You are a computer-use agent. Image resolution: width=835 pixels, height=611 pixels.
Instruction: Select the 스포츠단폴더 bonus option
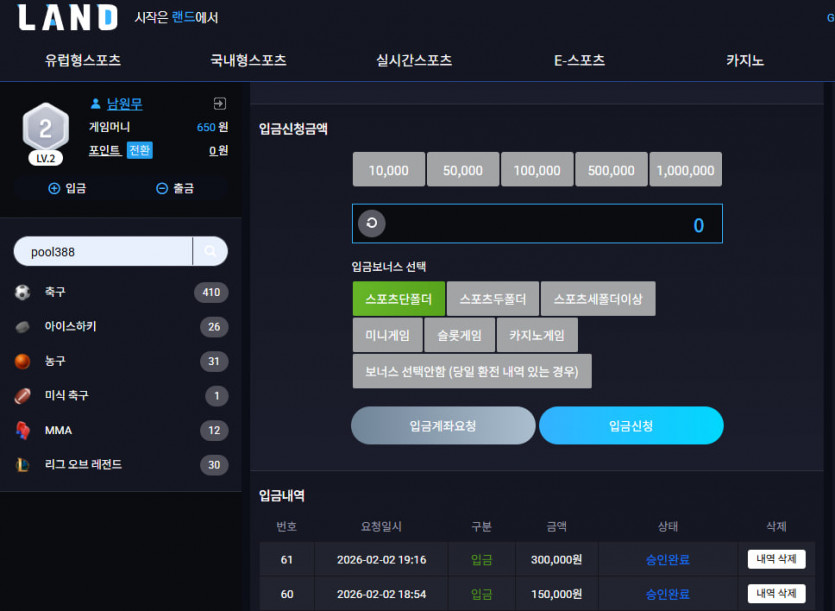click(398, 299)
